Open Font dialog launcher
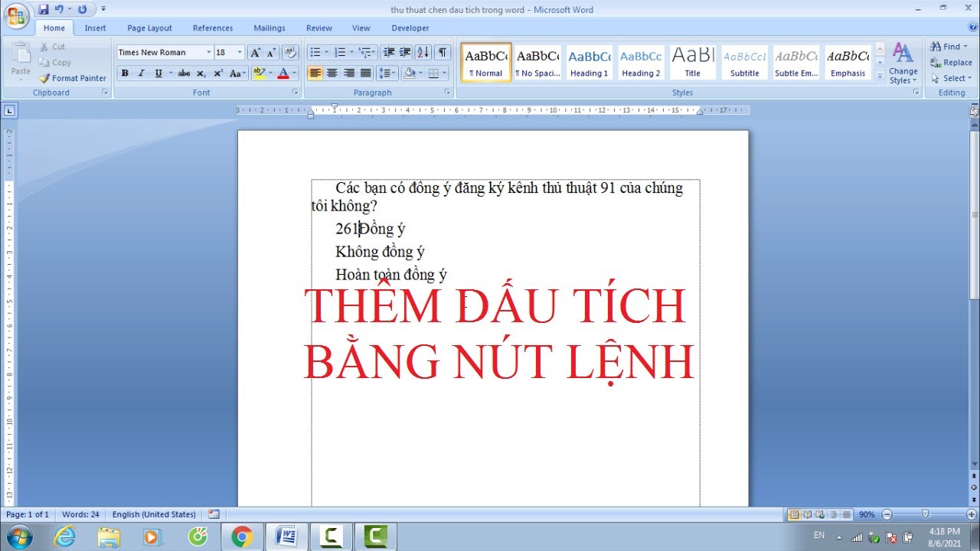 click(296, 93)
